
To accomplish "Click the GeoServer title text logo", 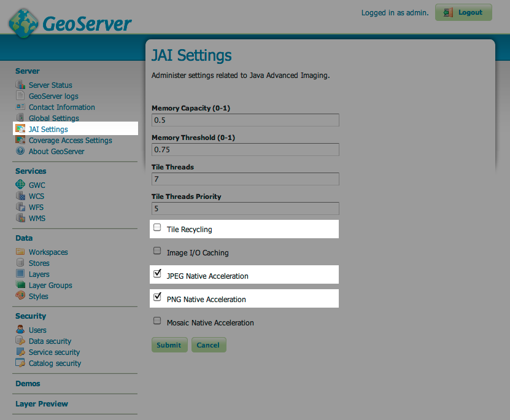I will point(87,24).
